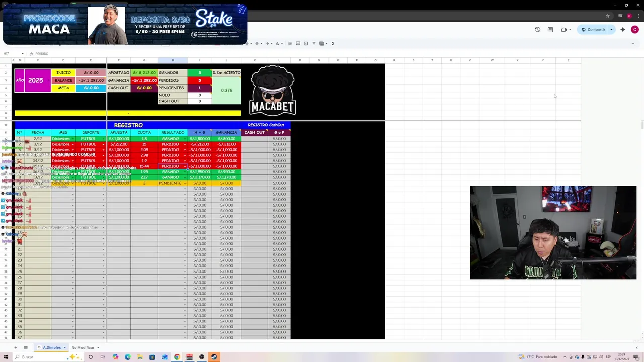The image size is (644, 362).
Task: Click the webcam overlay video
Action: [553, 232]
